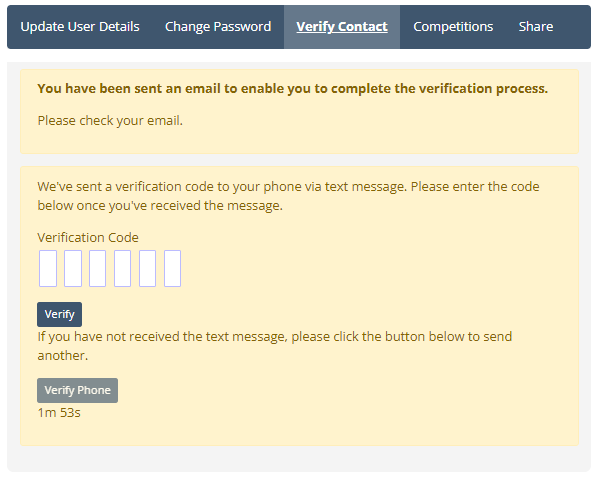Click the Verification Code label
Image resolution: width=600 pixels, height=482 pixels.
pos(88,237)
